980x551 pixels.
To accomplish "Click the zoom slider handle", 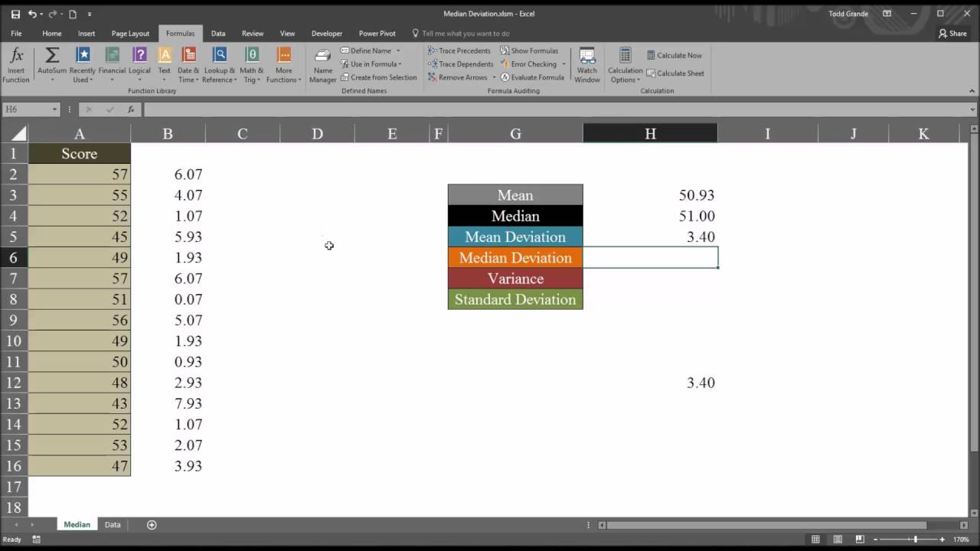I will point(915,540).
